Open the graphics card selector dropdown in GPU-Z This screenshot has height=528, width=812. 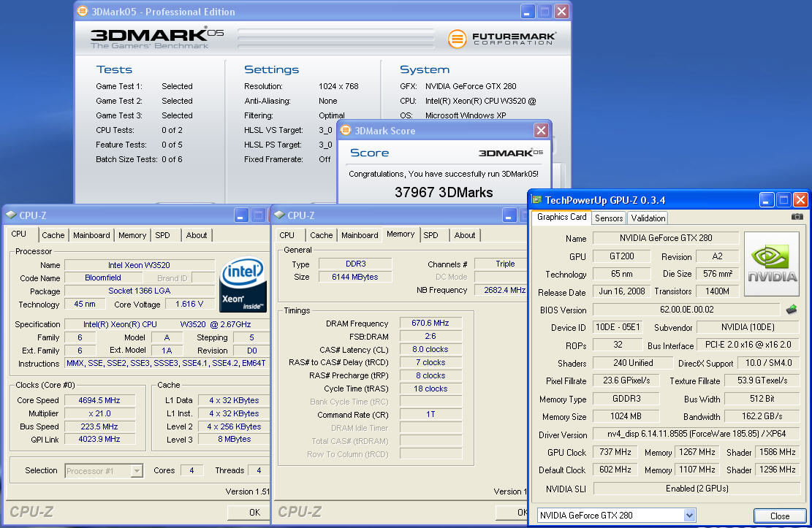[x=688, y=515]
